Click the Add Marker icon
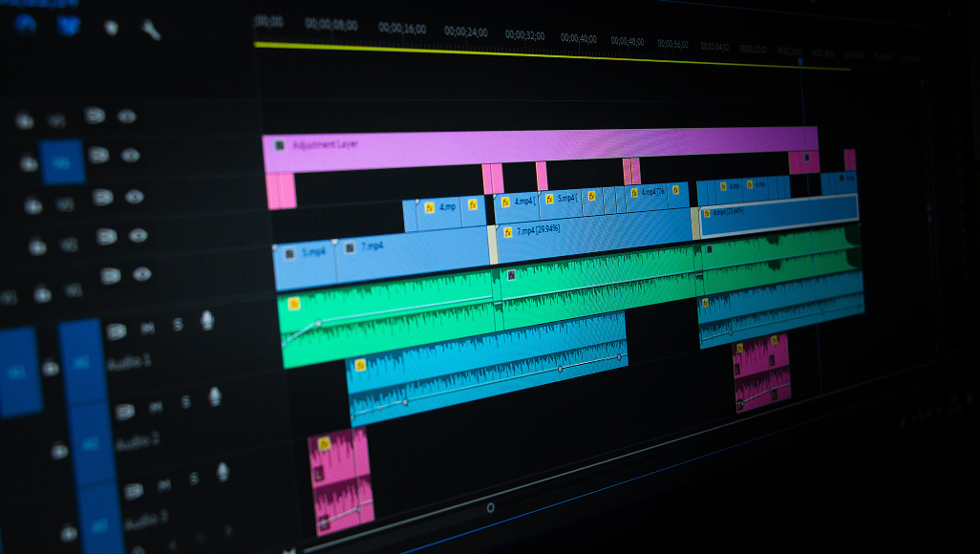Viewport: 980px width, 554px height. (111, 27)
